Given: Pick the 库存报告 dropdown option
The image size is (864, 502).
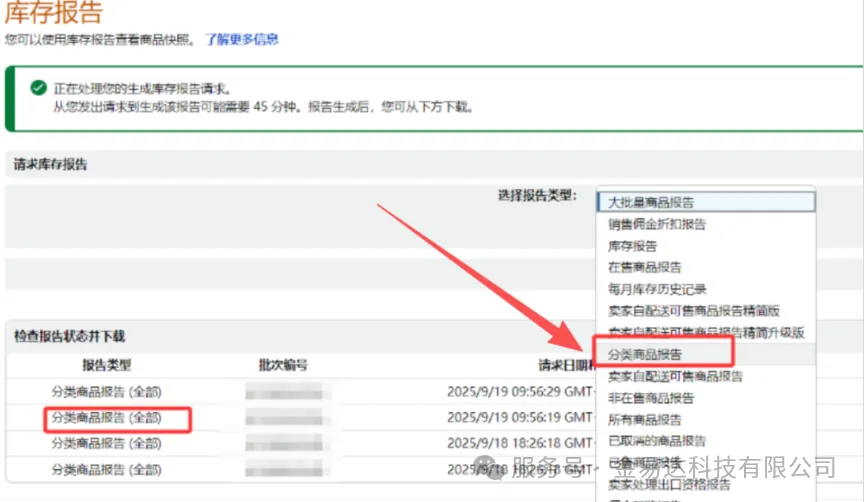Looking at the screenshot, I should [x=632, y=246].
